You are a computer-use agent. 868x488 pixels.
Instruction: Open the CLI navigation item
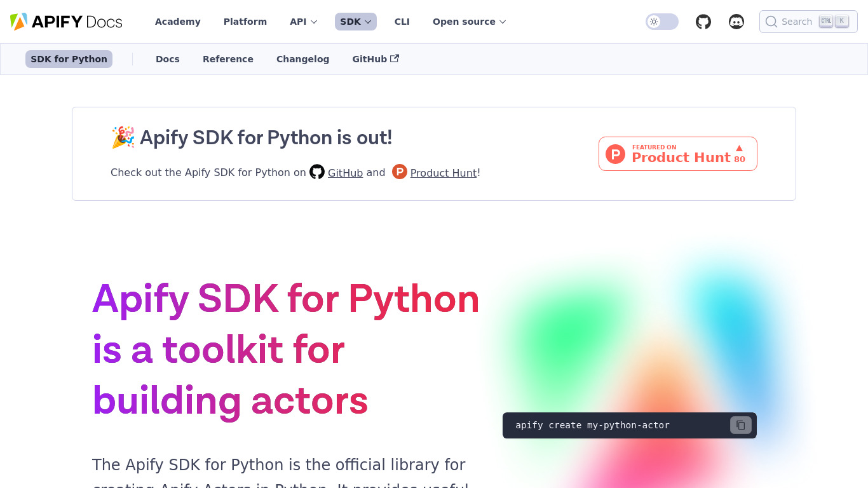pos(402,22)
